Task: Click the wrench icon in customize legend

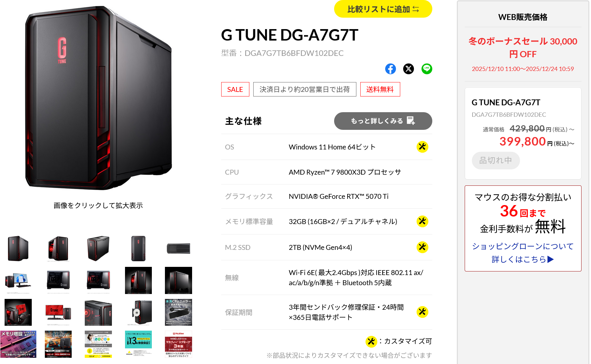Action: point(371,342)
